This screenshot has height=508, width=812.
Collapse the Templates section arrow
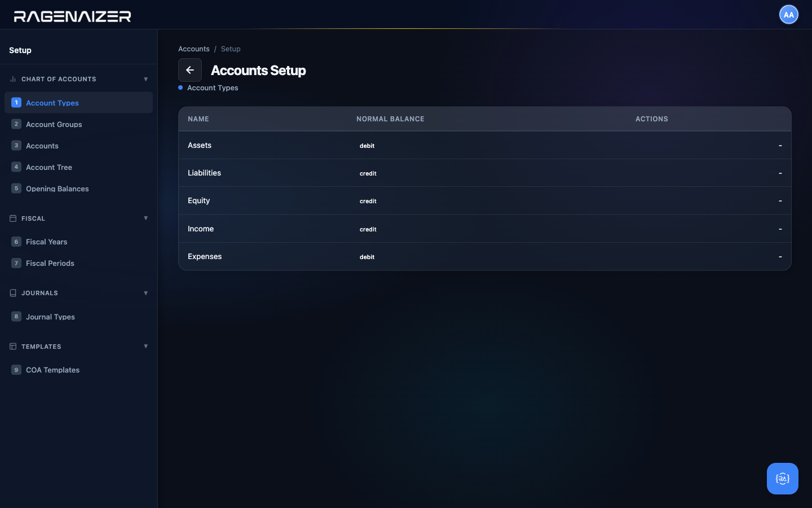146,347
